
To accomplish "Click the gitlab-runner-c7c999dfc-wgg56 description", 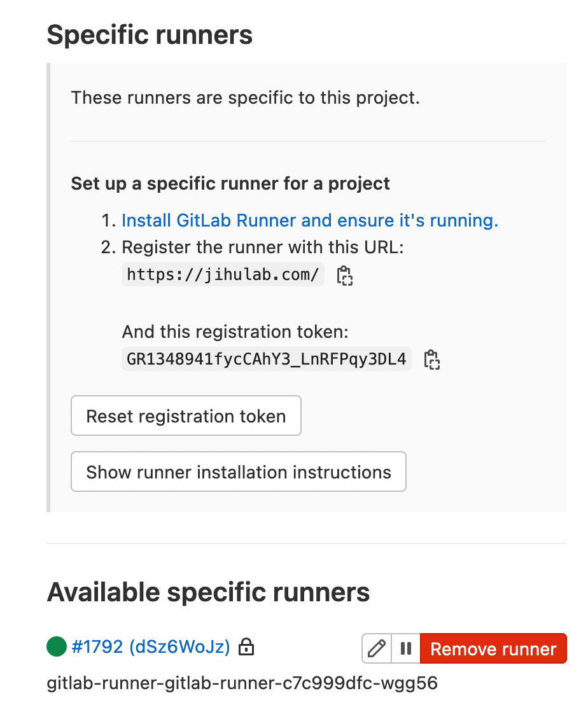I will 242,684.
